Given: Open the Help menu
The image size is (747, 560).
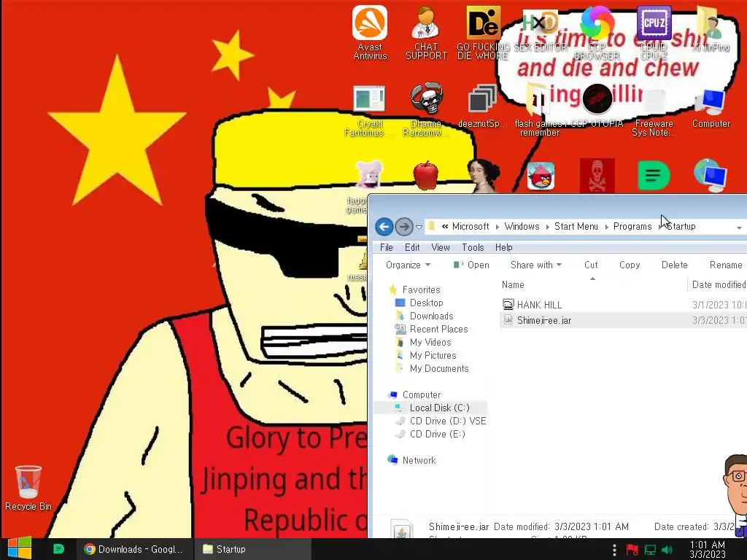Looking at the screenshot, I should (503, 247).
